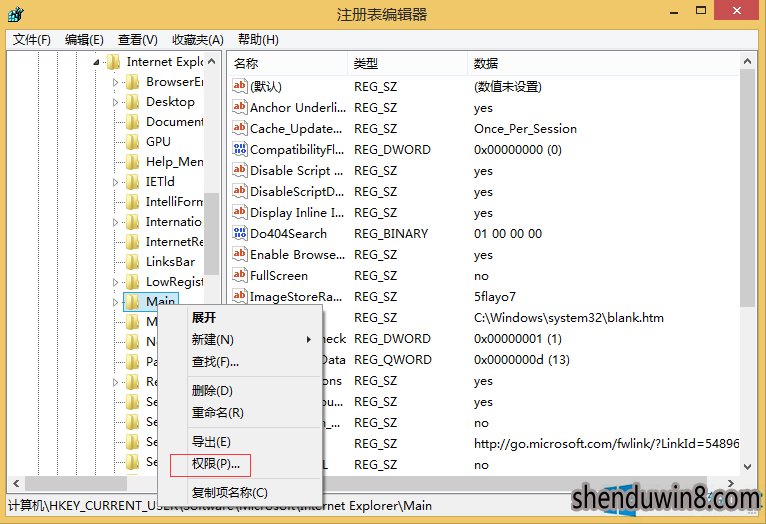Image resolution: width=766 pixels, height=524 pixels.
Task: Open the 新建(N) submenu arrow
Action: (x=308, y=339)
